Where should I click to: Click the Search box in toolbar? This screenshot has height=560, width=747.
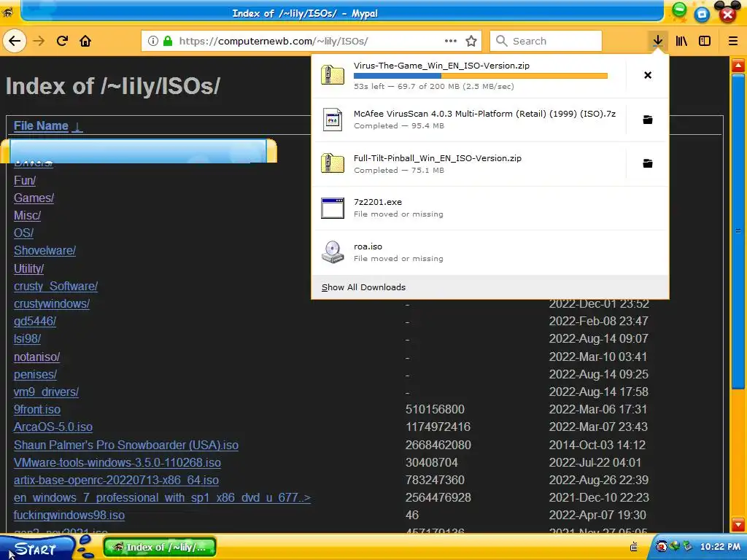pos(546,41)
